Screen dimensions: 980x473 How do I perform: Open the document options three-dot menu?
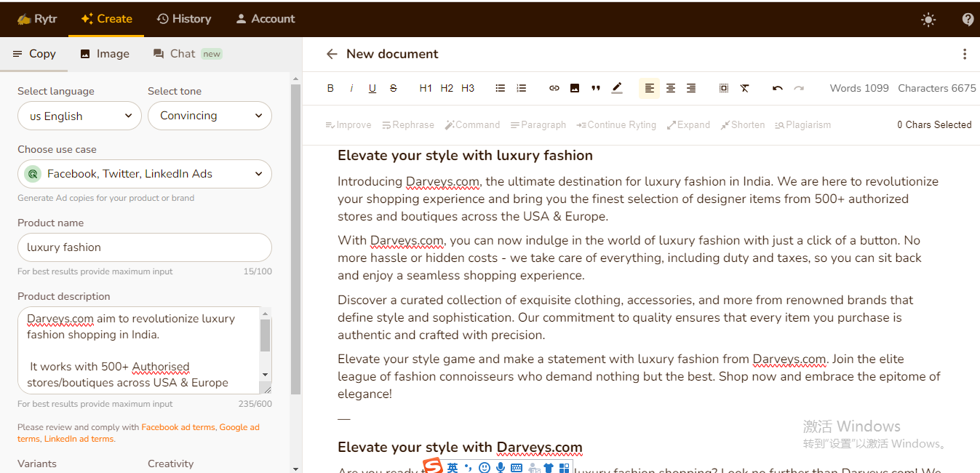coord(965,54)
